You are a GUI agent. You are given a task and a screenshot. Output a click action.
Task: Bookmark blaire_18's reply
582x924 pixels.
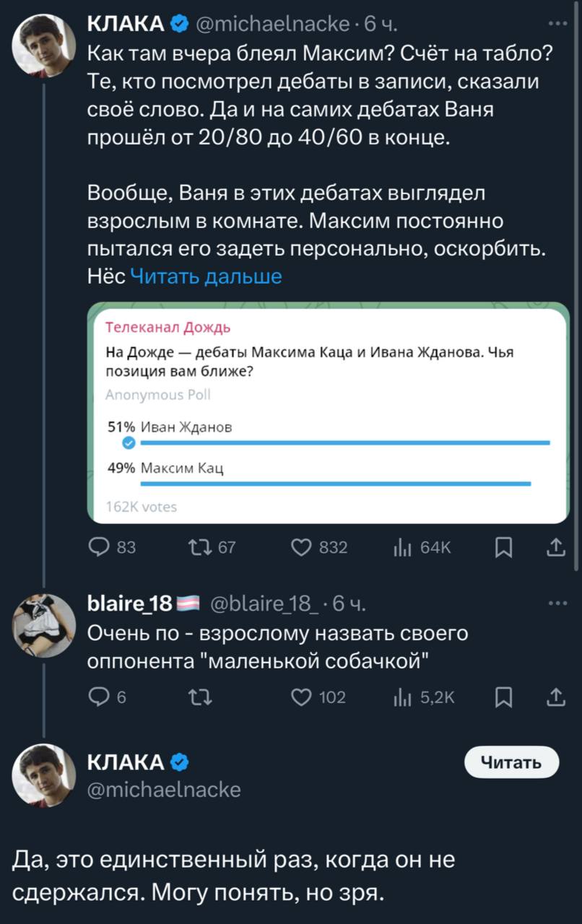tap(505, 697)
